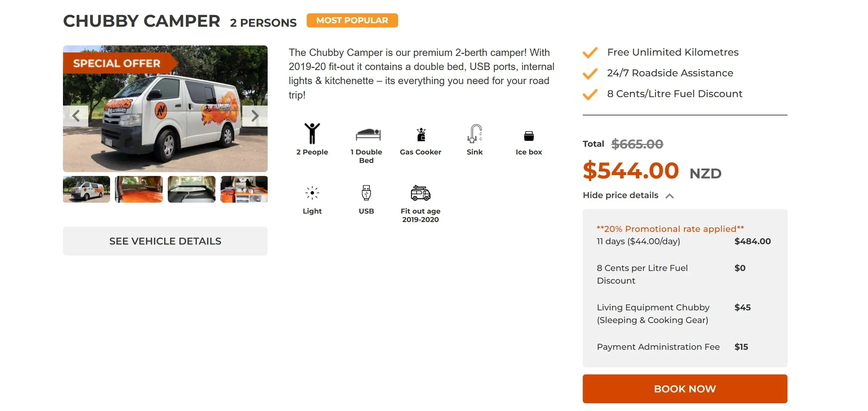
Task: Click the USB port icon
Action: tap(366, 193)
